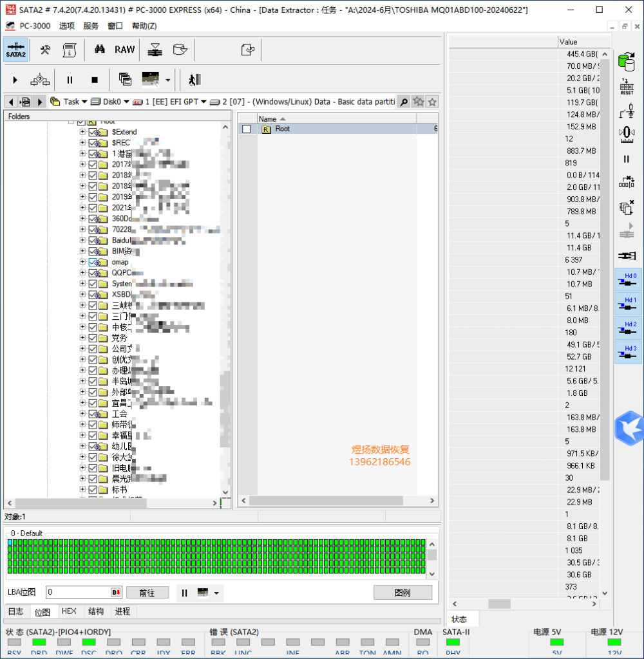Switch to the 结构 tab

tap(96, 611)
